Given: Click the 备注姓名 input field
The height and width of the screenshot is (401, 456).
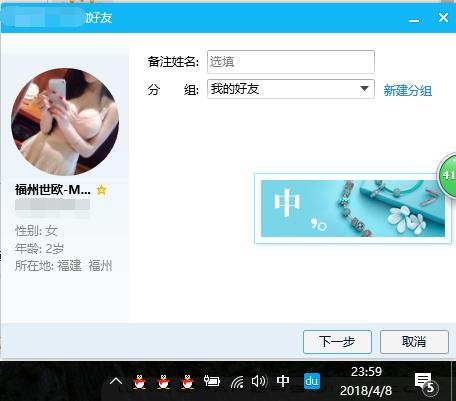Looking at the screenshot, I should [x=291, y=62].
